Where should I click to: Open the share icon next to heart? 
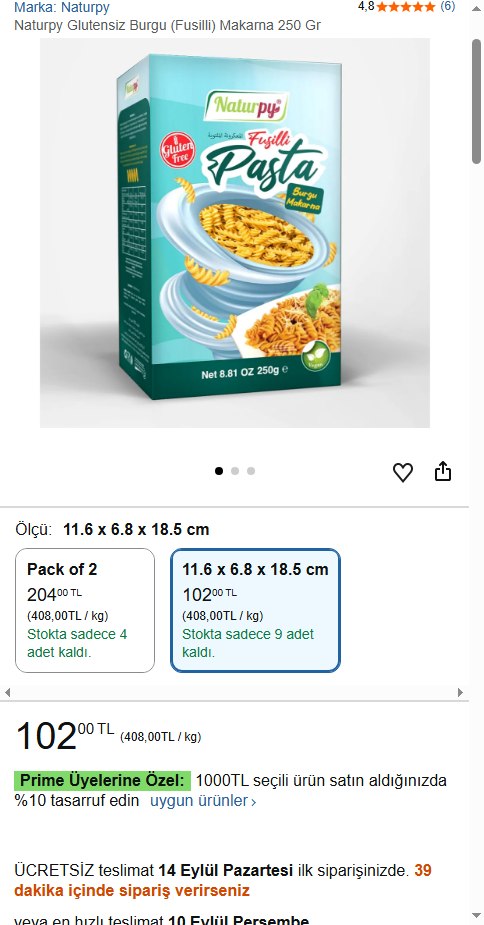click(443, 471)
